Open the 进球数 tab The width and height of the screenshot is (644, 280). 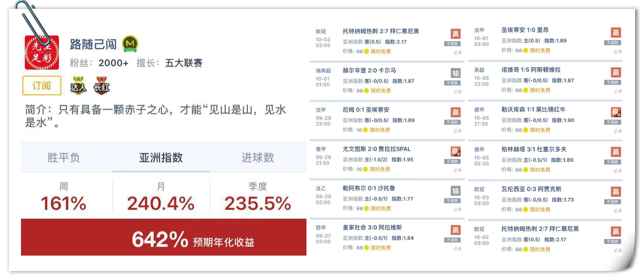pos(258,158)
